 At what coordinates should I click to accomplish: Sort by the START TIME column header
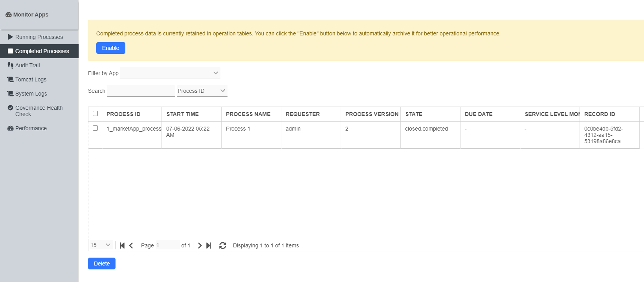183,114
